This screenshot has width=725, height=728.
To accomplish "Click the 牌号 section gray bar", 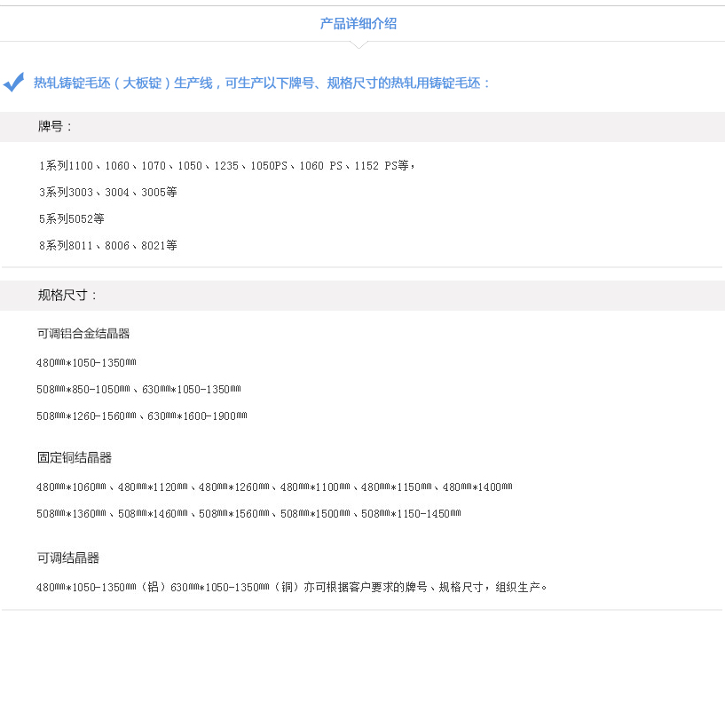I will tap(362, 126).
